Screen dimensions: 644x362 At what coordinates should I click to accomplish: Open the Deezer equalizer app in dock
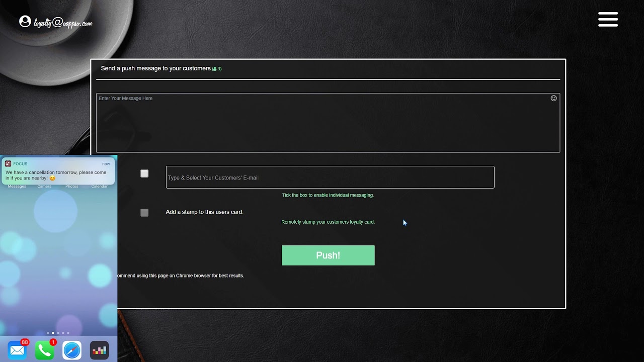[x=99, y=350]
